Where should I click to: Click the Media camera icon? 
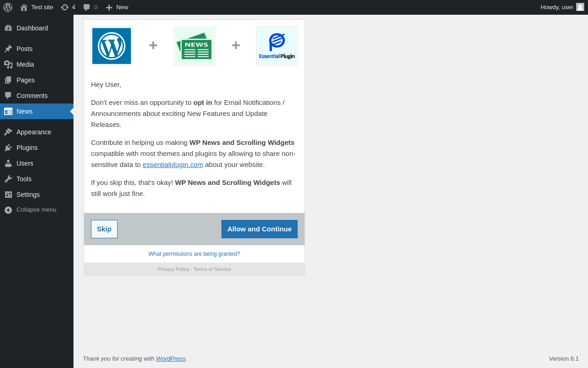(x=8, y=64)
